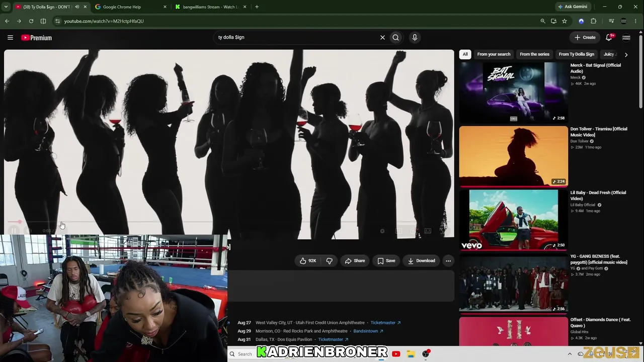Clear the YouTube search query
This screenshot has height=362, width=644.
pyautogui.click(x=382, y=37)
